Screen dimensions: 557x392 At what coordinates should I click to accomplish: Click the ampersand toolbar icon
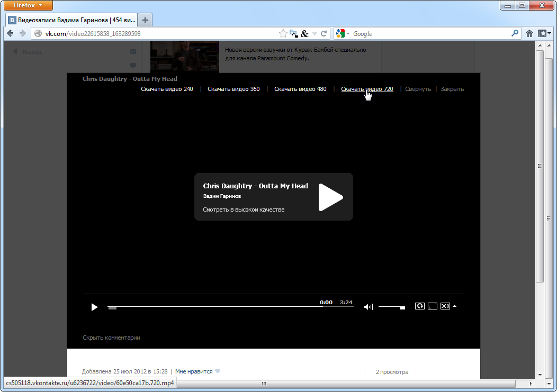click(x=304, y=34)
